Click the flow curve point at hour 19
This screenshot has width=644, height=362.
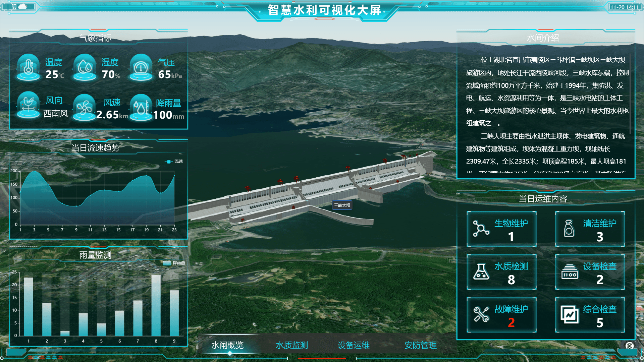(x=146, y=176)
